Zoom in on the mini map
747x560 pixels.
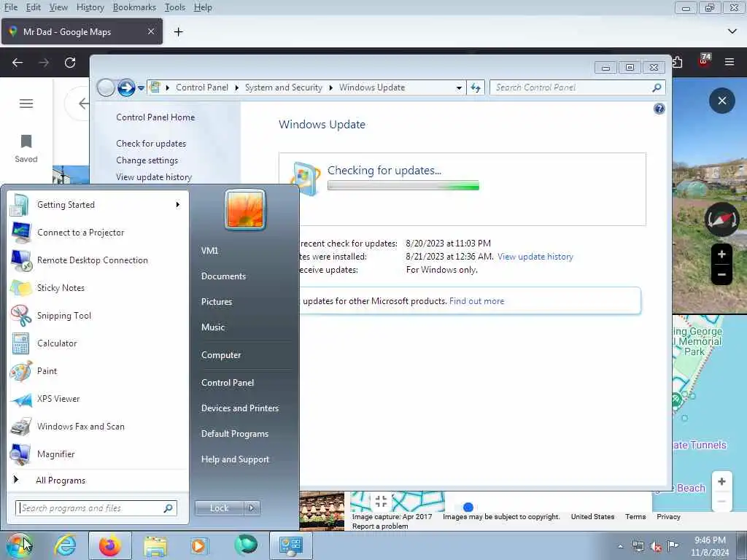coord(721,481)
